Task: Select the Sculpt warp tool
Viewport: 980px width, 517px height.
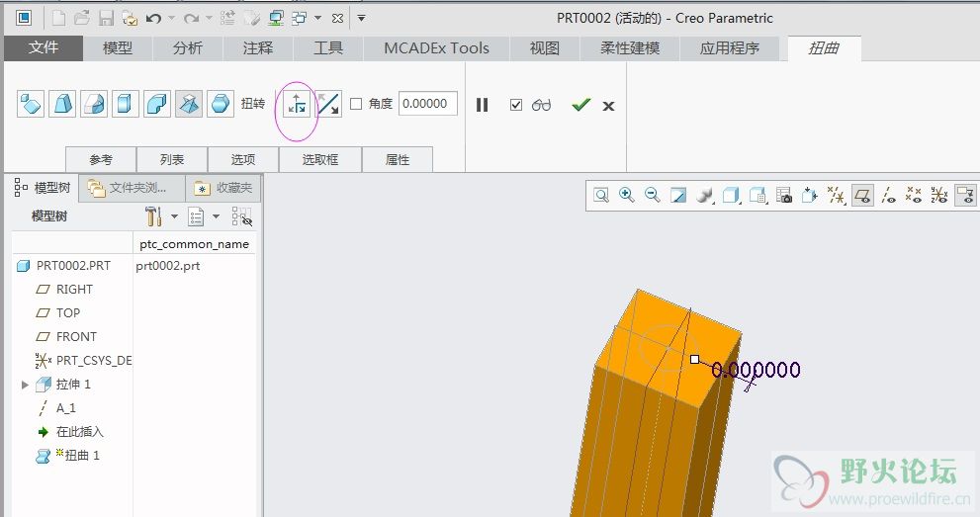Action: pyautogui.click(x=221, y=104)
